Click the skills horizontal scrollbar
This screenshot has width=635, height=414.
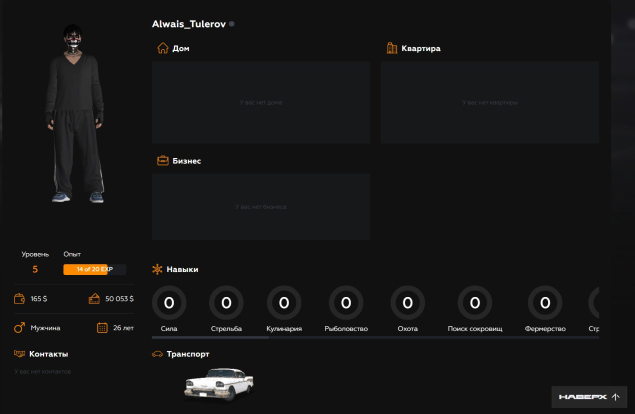(210, 338)
